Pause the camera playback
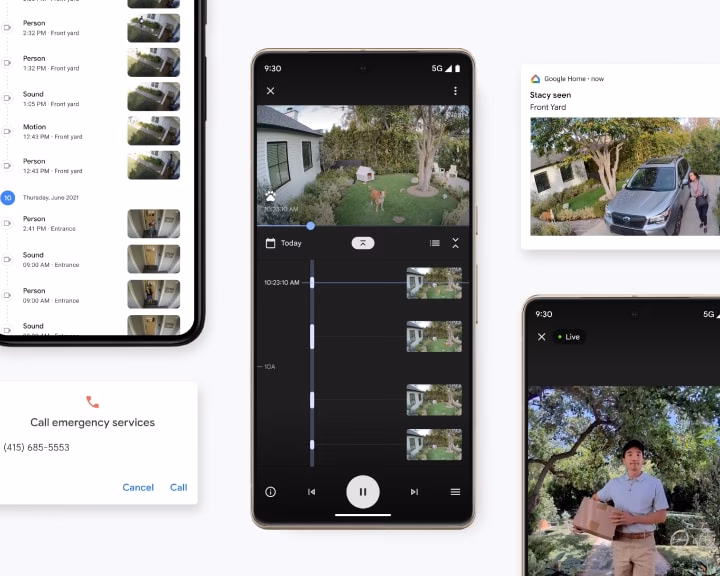720x576 pixels. [x=363, y=492]
